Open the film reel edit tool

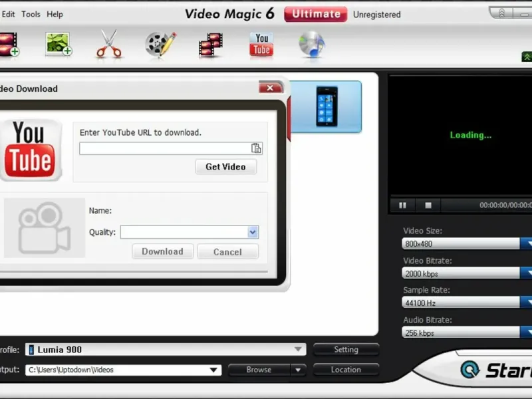coord(161,44)
